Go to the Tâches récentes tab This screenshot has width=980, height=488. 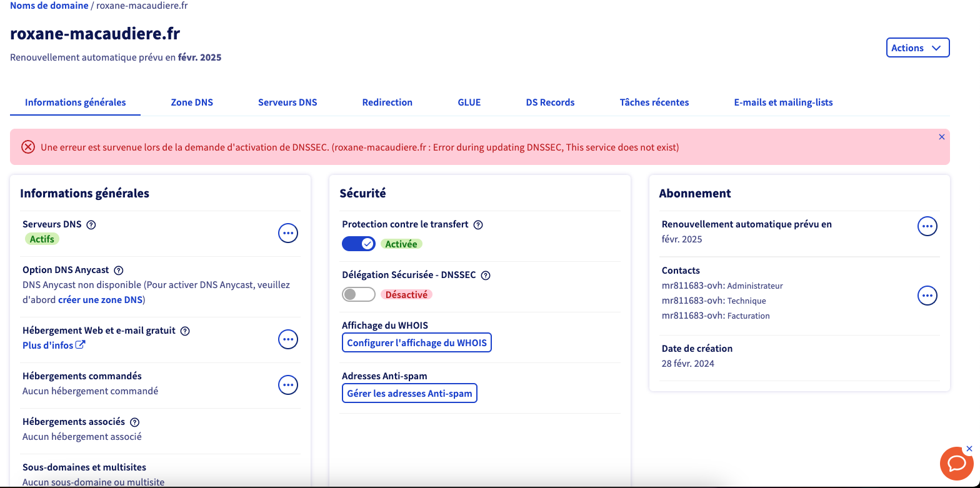click(x=654, y=102)
